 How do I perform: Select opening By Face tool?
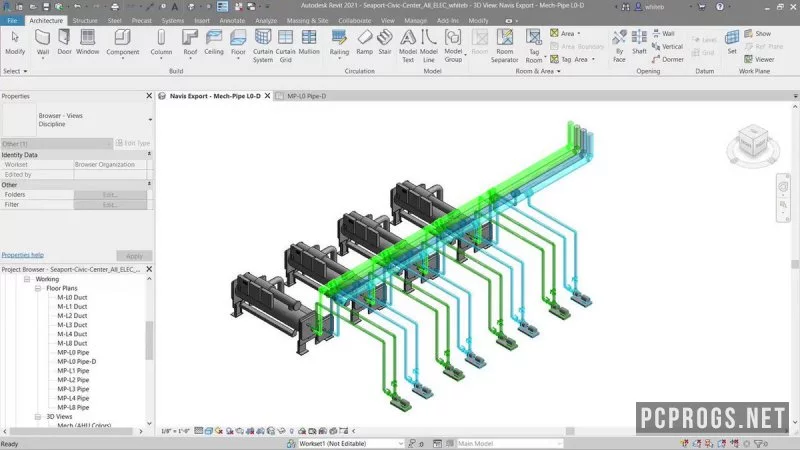[x=619, y=46]
